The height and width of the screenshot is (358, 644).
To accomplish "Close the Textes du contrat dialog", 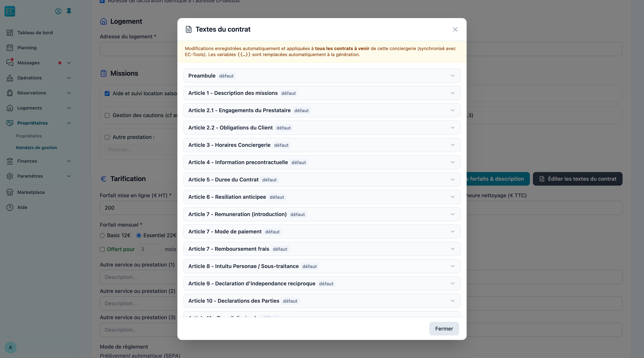I will coord(455,30).
